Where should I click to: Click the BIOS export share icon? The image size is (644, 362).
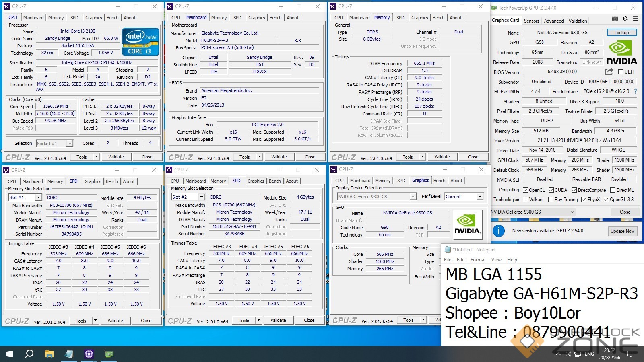609,72
